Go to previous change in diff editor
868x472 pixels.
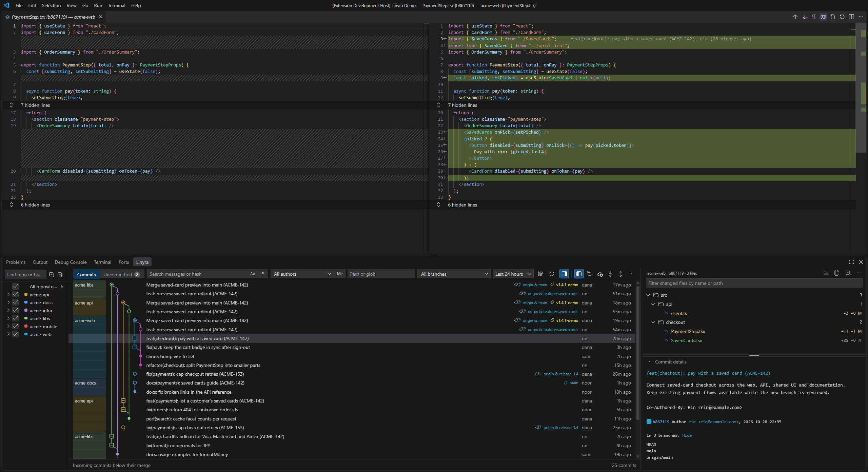point(795,17)
